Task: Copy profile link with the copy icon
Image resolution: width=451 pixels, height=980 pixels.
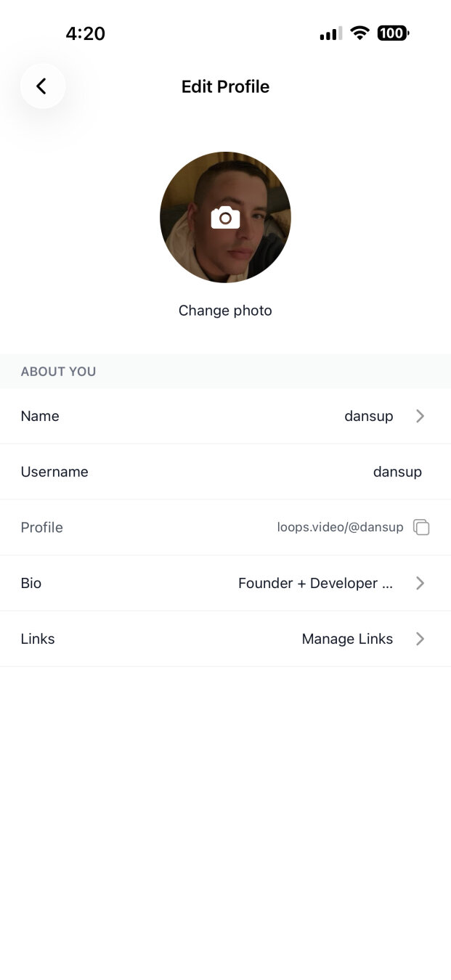Action: [x=421, y=528]
